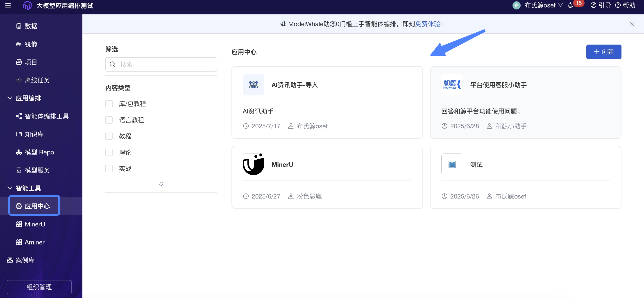Collapse the 智能工具 sidebar group
Image resolution: width=644 pixels, height=298 pixels.
(10, 188)
